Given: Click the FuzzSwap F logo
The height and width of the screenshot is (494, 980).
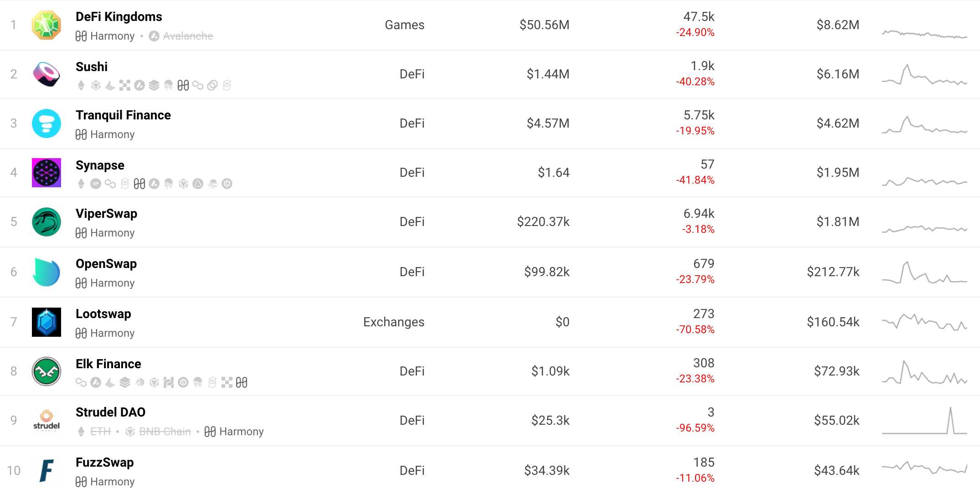Looking at the screenshot, I should (46, 470).
